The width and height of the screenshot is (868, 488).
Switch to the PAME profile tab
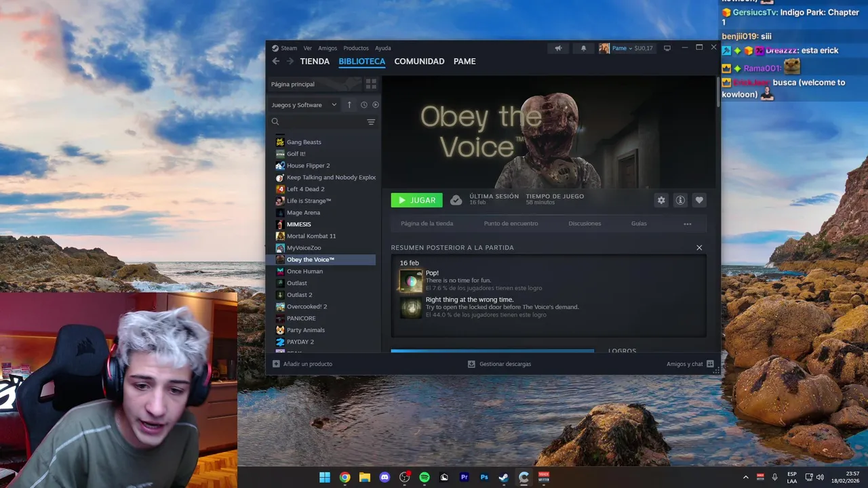465,61
